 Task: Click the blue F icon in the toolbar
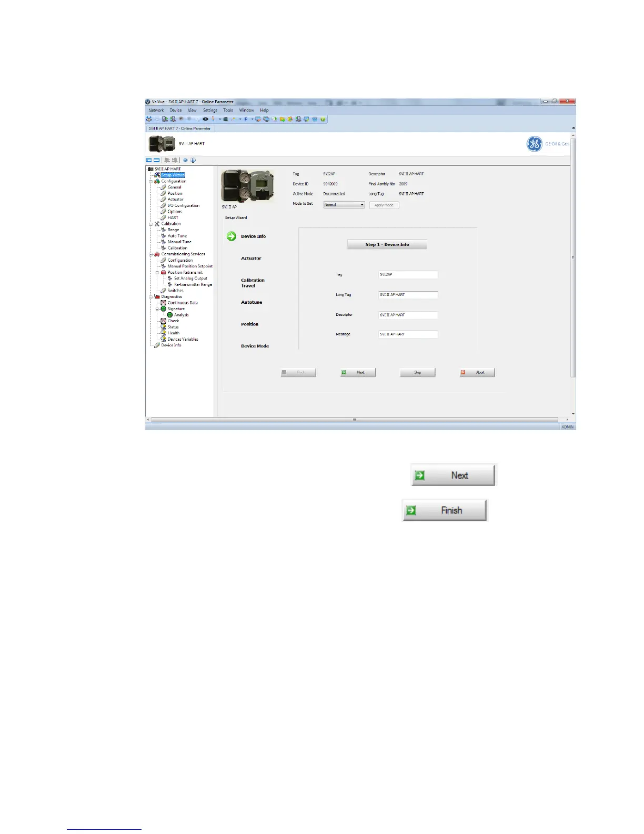246,119
